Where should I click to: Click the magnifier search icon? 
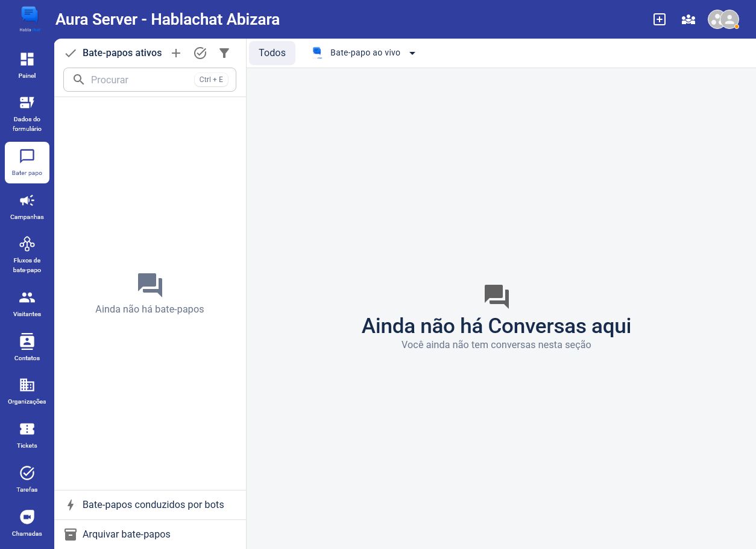click(x=78, y=80)
